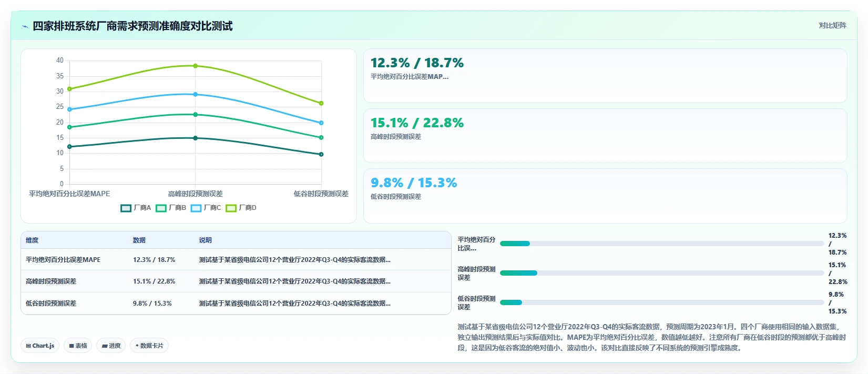
Task: Open the 对比矩阵 label at top right
Action: point(832,26)
